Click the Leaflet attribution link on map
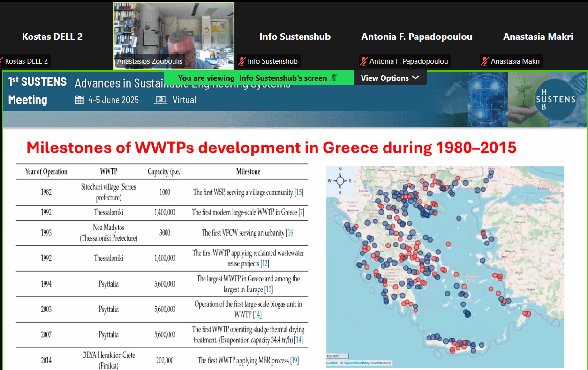This screenshot has width=588, height=370. 332,363
